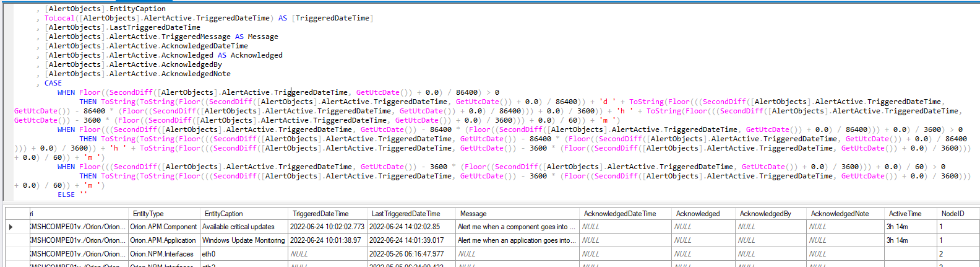Click the LastTriggeredDateTime column header
This screenshot has width=980, height=267.
pos(411,214)
